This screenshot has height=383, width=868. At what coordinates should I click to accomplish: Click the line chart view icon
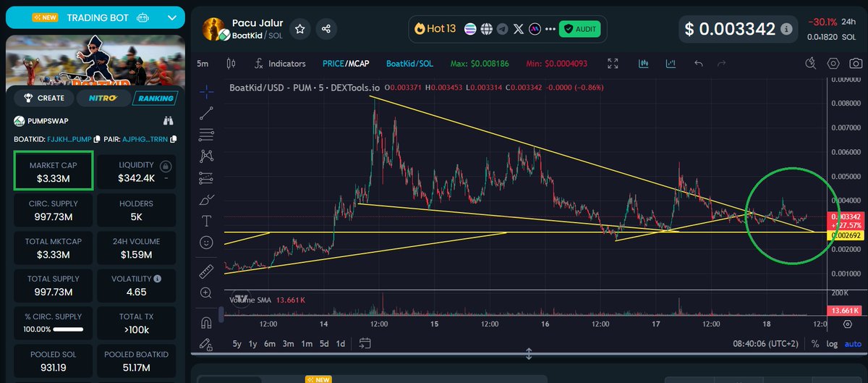(671, 64)
